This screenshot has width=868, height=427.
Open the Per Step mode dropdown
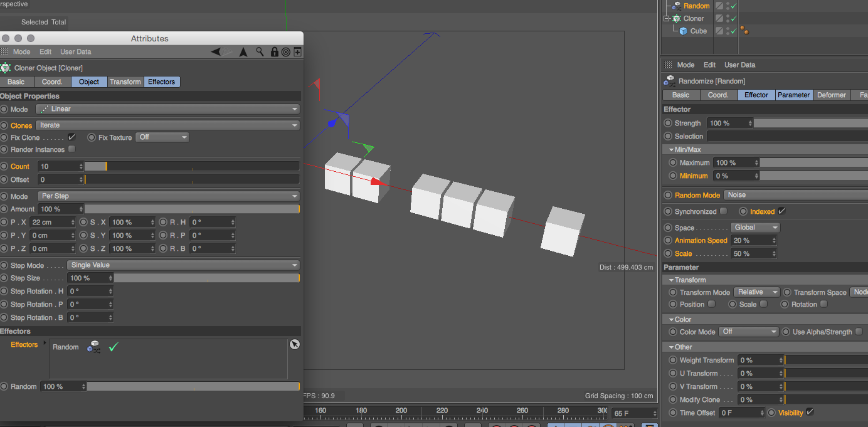(167, 196)
